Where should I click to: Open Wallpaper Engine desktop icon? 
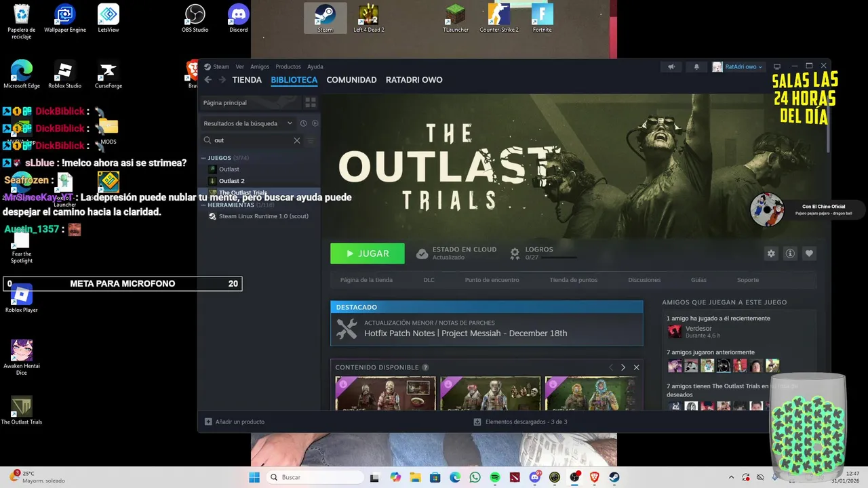tap(65, 18)
